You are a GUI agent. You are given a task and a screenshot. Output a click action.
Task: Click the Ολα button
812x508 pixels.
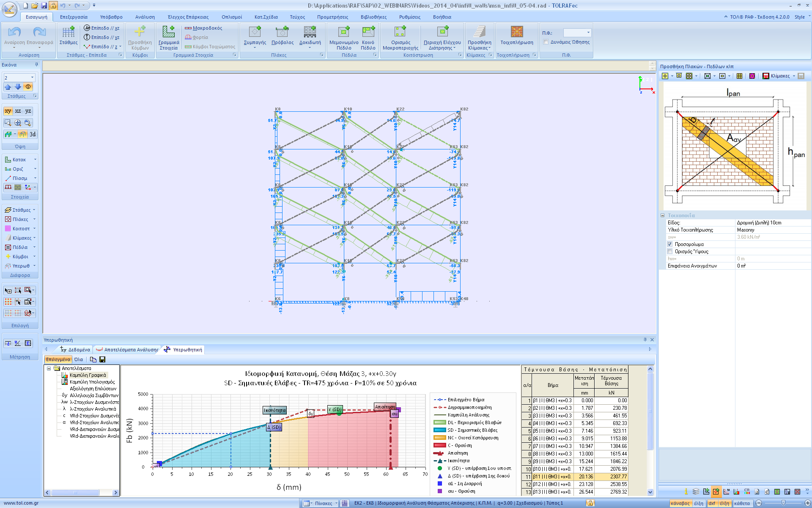(79, 359)
